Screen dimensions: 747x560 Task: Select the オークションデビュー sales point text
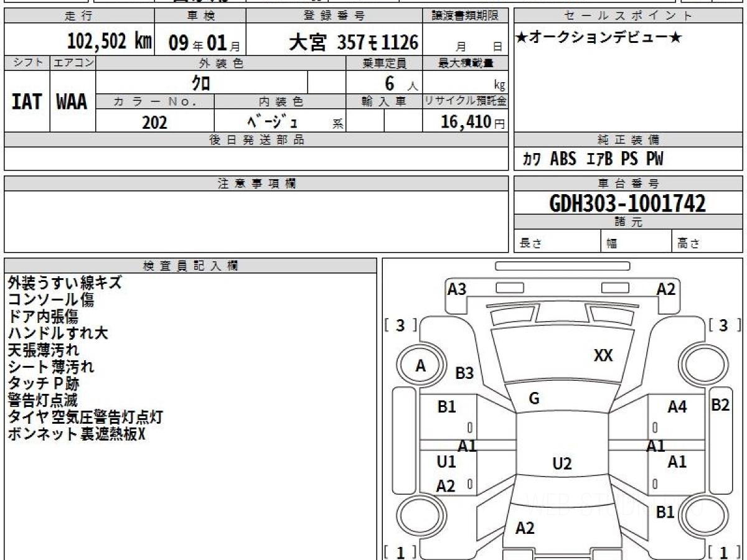click(x=599, y=38)
